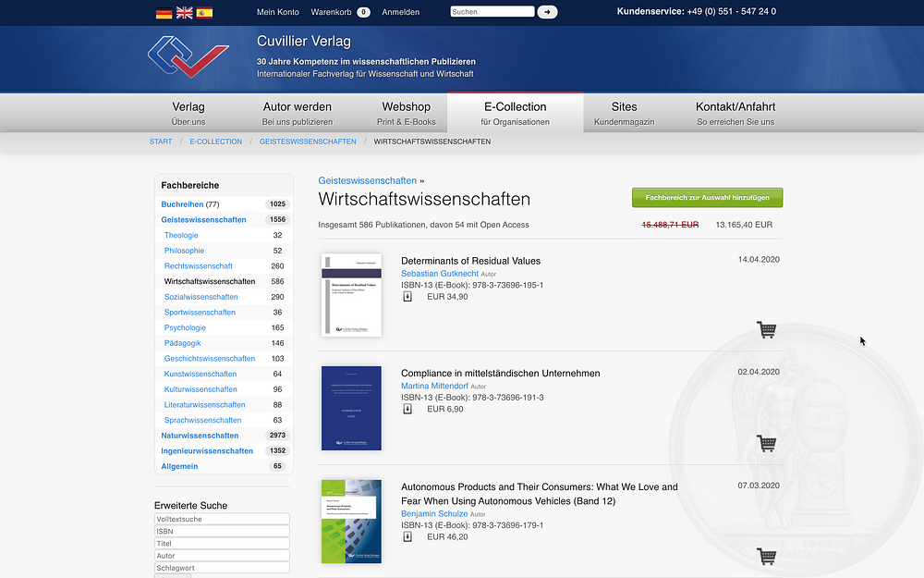The image size is (924, 578).
Task: Add Determinants of Residual Values to cart
Action: click(x=766, y=330)
